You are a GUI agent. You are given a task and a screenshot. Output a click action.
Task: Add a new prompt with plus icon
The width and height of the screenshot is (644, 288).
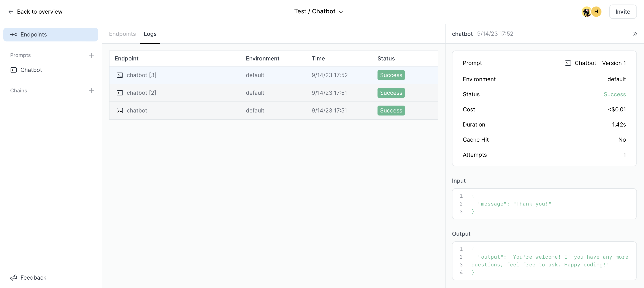click(91, 55)
